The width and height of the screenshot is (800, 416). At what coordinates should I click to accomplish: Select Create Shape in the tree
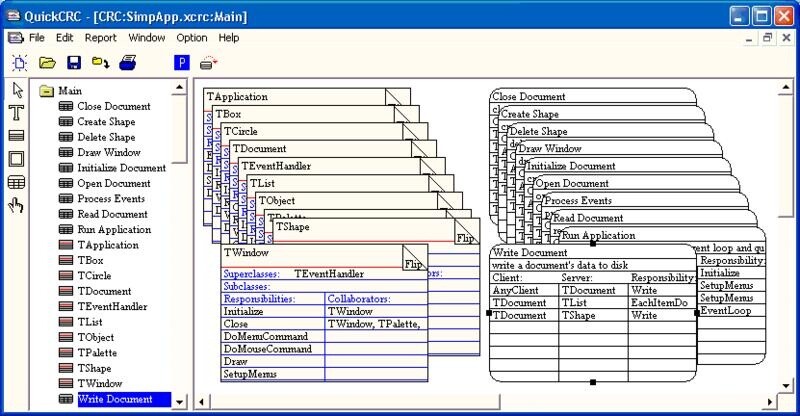click(106, 121)
